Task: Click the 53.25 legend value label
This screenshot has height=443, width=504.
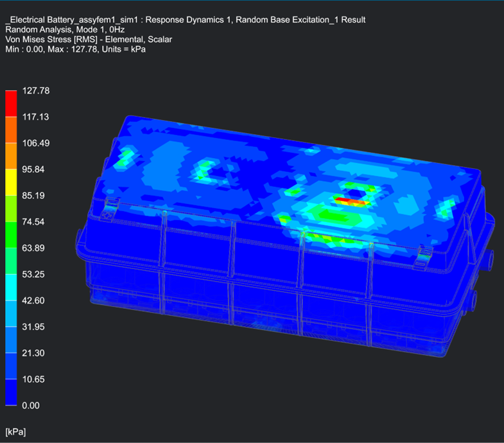Action: pos(33,275)
